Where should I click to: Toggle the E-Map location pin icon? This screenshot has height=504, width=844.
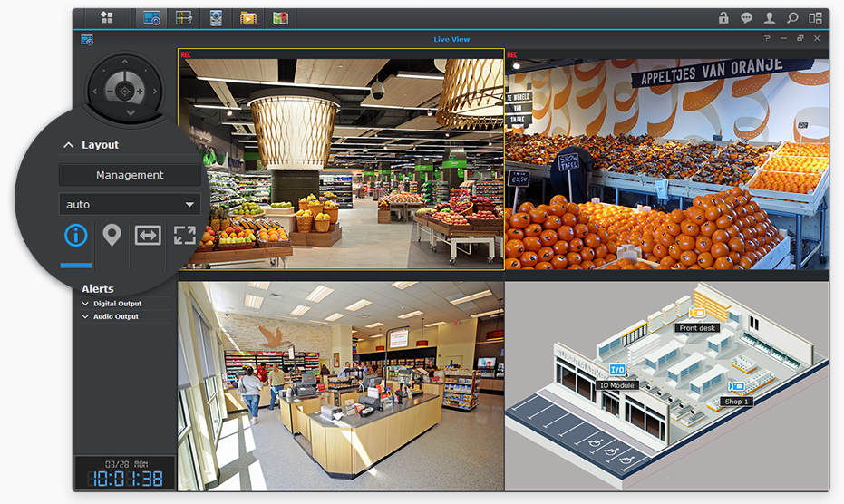coord(112,236)
